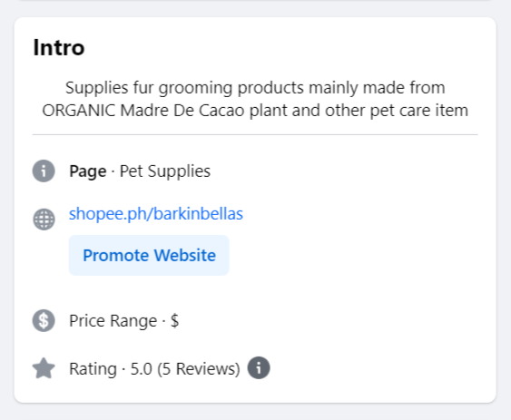Click the 'ORGANIC Madre De Cacao' description line
Image resolution: width=511 pixels, height=420 pixels.
(255, 111)
